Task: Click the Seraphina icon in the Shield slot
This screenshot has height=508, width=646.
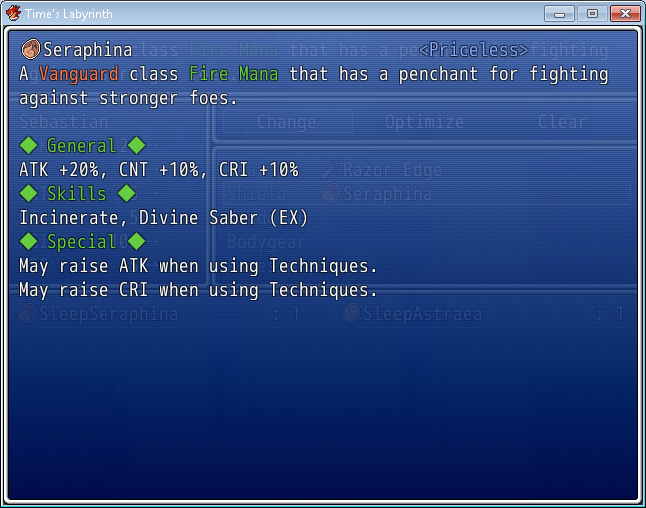Action: click(x=331, y=194)
